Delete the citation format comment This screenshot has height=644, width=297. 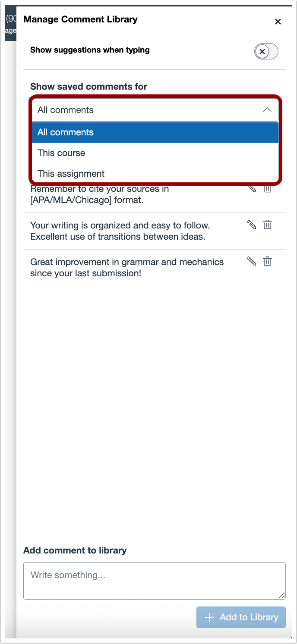pos(268,188)
